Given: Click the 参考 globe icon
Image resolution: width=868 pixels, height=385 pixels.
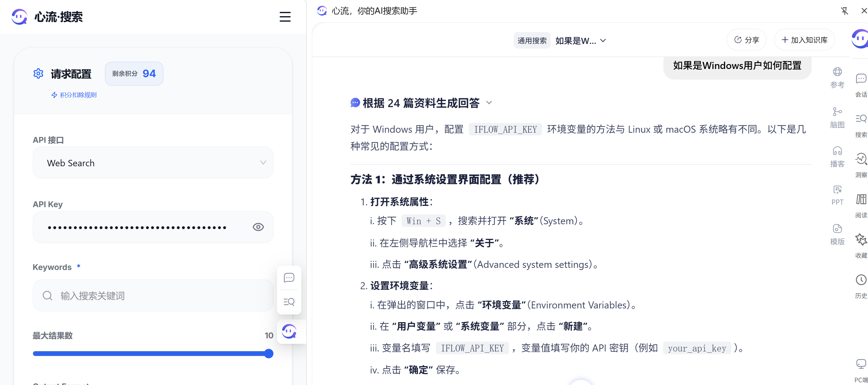Looking at the screenshot, I should click(837, 72).
